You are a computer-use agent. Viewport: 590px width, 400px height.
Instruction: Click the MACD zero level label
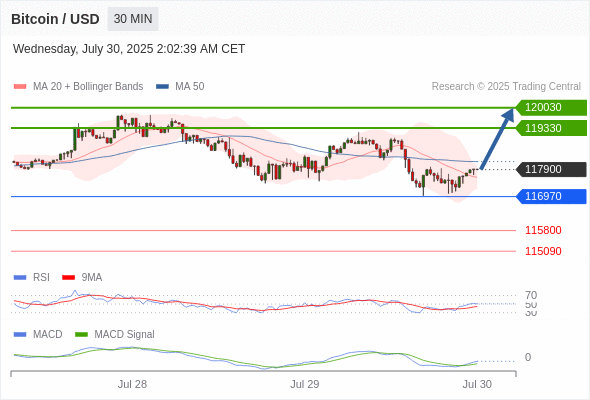[528, 357]
